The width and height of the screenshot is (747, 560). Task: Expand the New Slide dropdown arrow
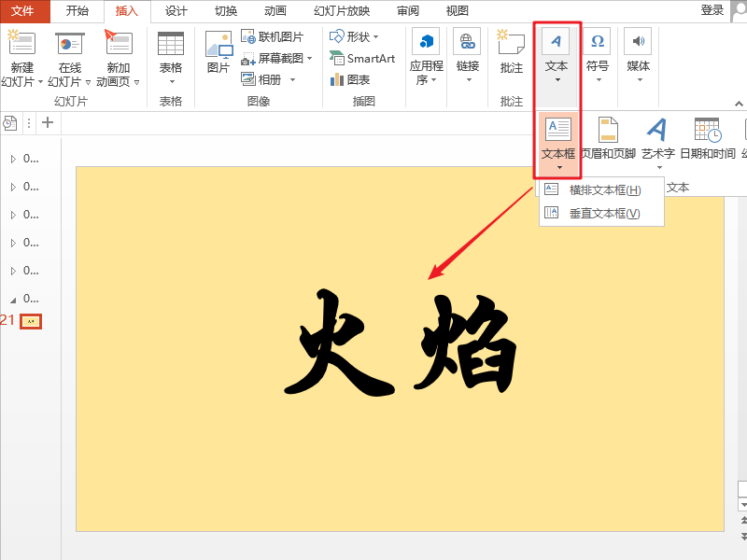click(x=40, y=82)
